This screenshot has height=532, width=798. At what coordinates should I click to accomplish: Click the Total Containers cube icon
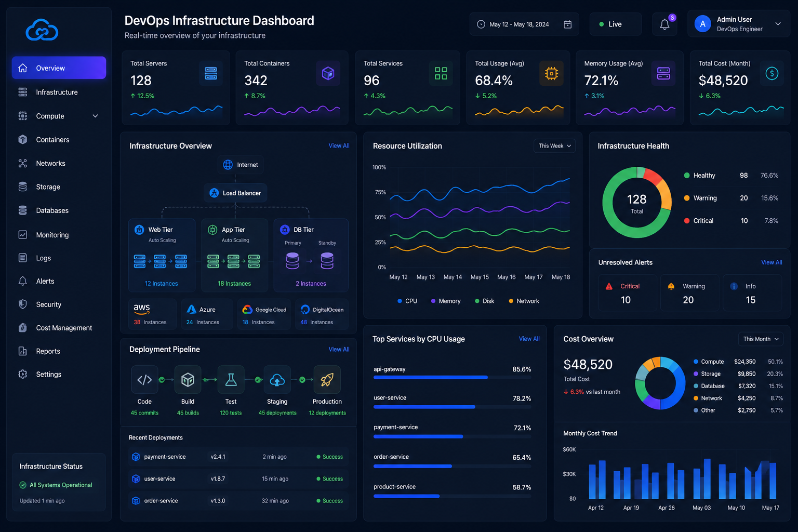pyautogui.click(x=328, y=73)
